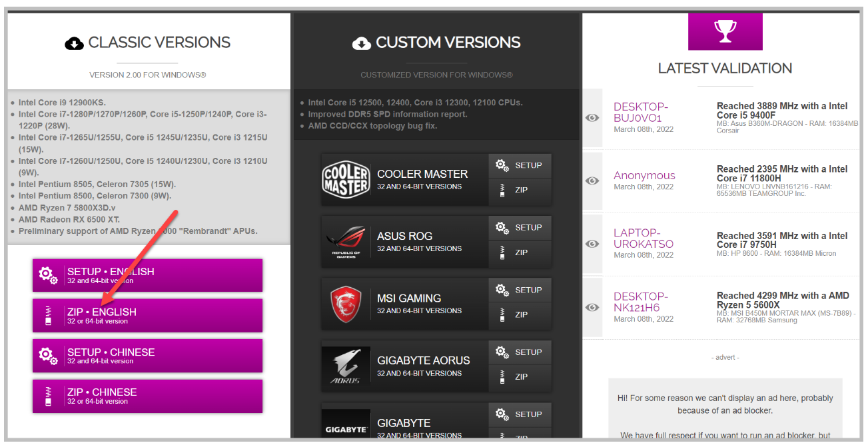Click ASUS ROG ZIP download
The height and width of the screenshot is (443, 868).
[520, 252]
